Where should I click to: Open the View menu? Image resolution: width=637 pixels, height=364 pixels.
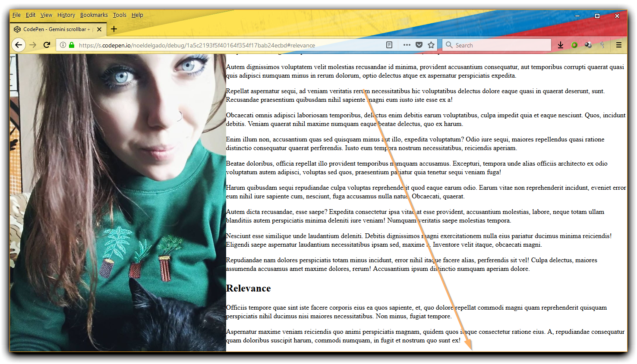coord(46,15)
